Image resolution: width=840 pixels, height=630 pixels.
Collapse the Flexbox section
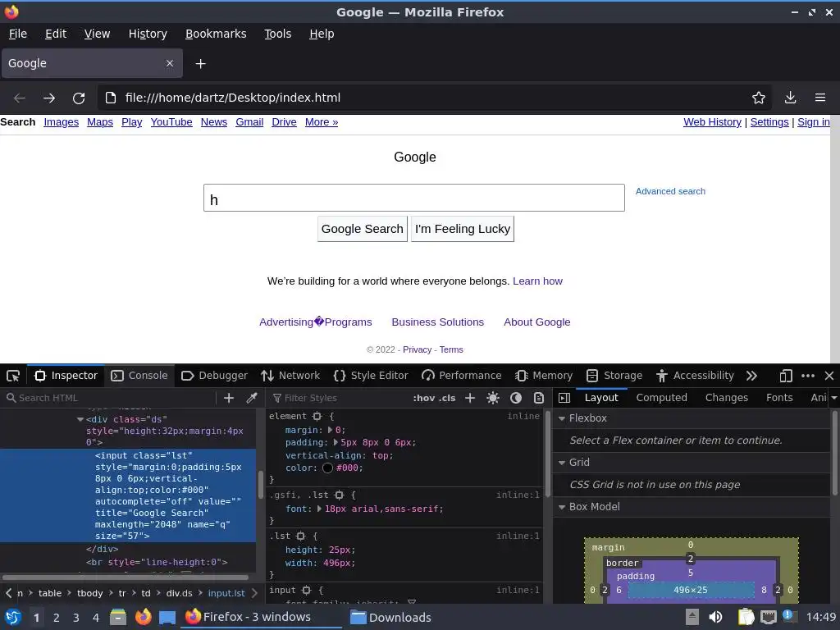(562, 418)
